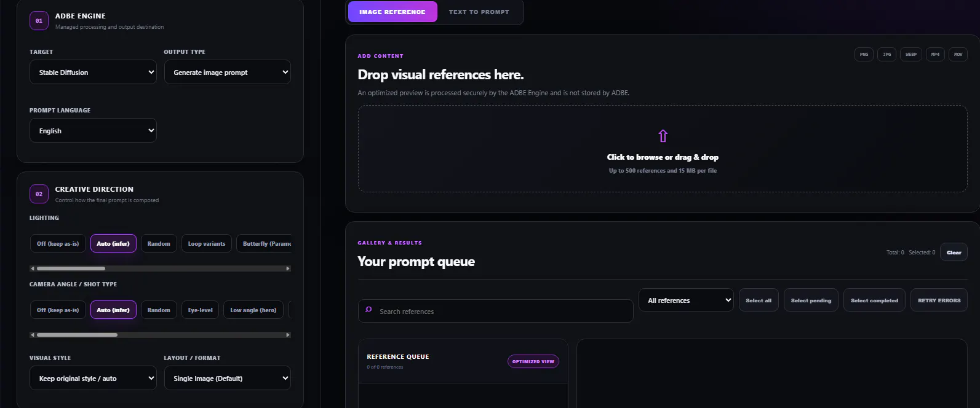980x408 pixels.
Task: Open the Visual Style dropdown
Action: (93, 378)
